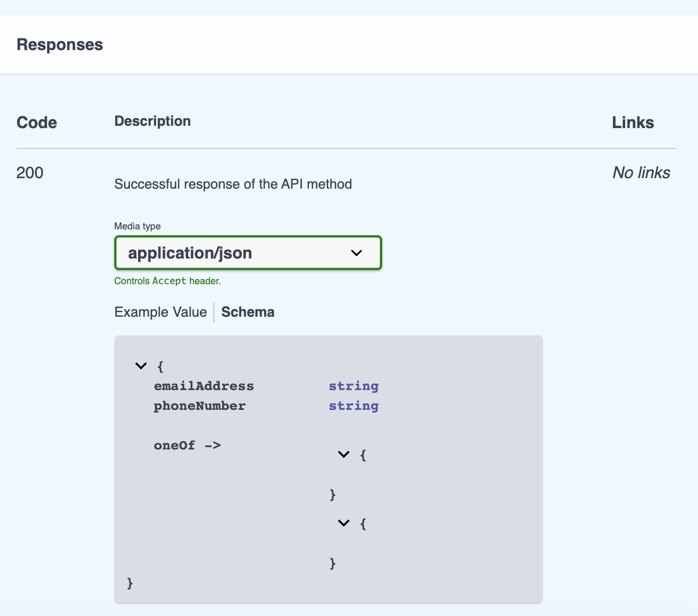Collapse the first oneOf option object
Screen dimensions: 698x616
point(343,454)
